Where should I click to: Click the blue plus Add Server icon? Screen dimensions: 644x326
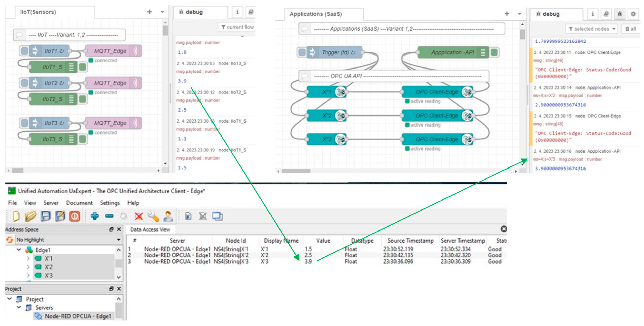pyautogui.click(x=95, y=216)
